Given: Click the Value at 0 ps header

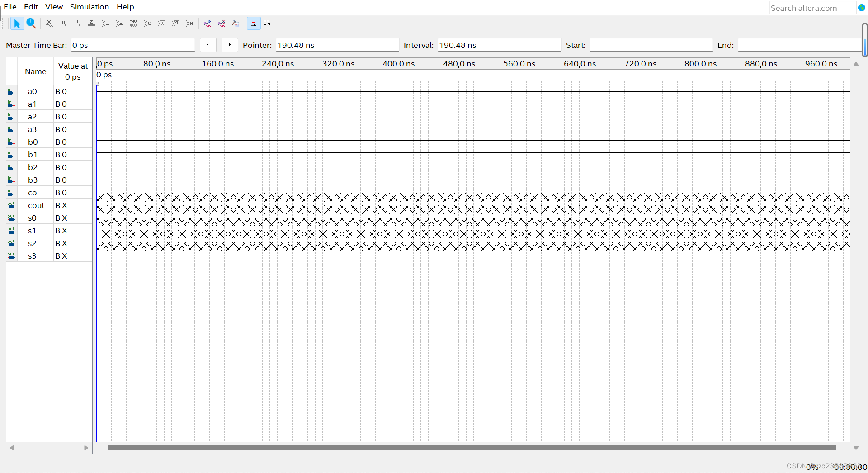Looking at the screenshot, I should pyautogui.click(x=73, y=71).
